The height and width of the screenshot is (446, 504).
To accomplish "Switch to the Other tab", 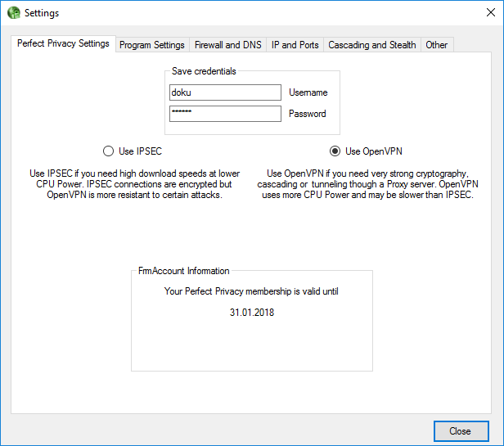I will pos(437,45).
